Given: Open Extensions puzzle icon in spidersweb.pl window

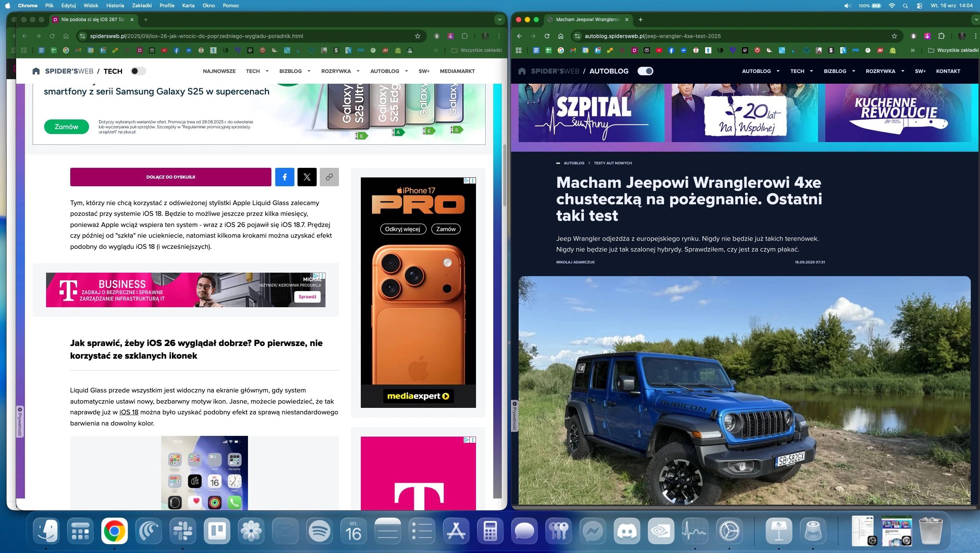Looking at the screenshot, I should pos(464,36).
